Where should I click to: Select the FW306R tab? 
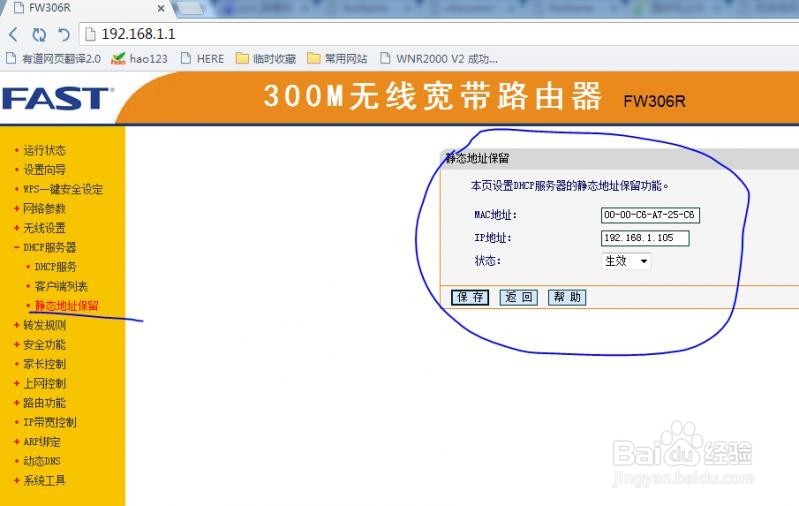87,8
